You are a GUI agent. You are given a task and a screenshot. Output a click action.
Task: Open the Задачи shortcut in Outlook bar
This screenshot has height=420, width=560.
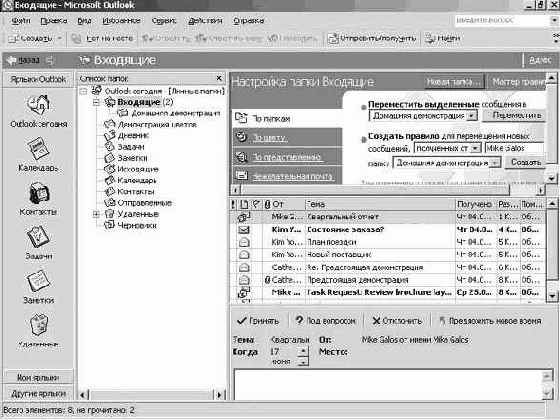[x=38, y=243]
